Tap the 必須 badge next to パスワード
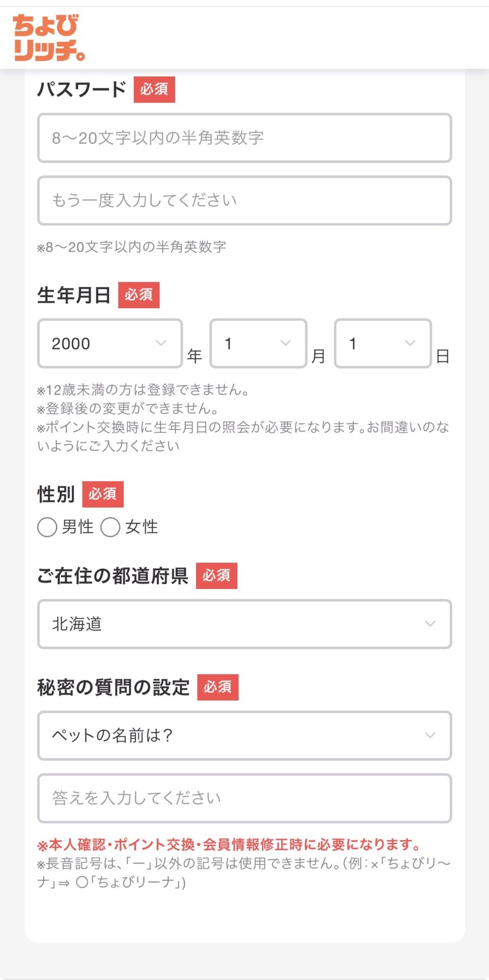 click(x=154, y=89)
